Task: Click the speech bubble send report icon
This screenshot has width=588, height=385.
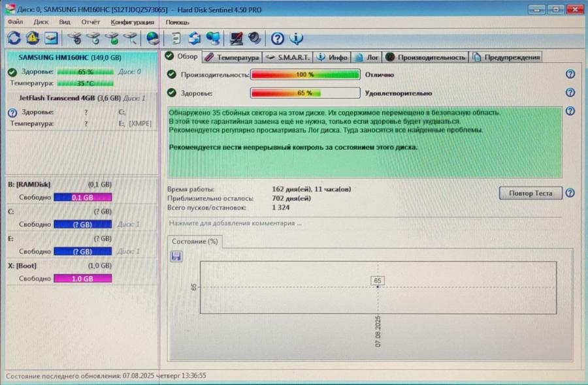Action: (213, 38)
